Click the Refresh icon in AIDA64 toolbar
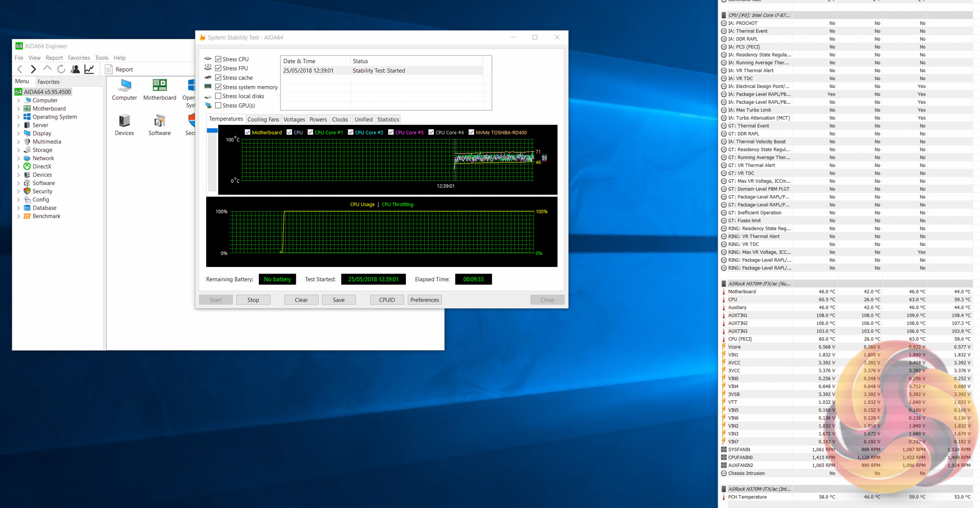The width and height of the screenshot is (980, 508). (x=61, y=69)
